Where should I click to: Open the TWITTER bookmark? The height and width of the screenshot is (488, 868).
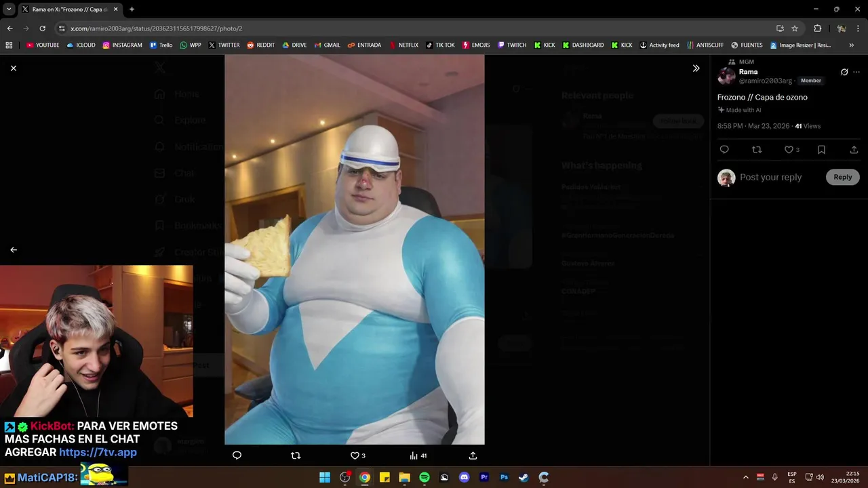click(x=224, y=45)
